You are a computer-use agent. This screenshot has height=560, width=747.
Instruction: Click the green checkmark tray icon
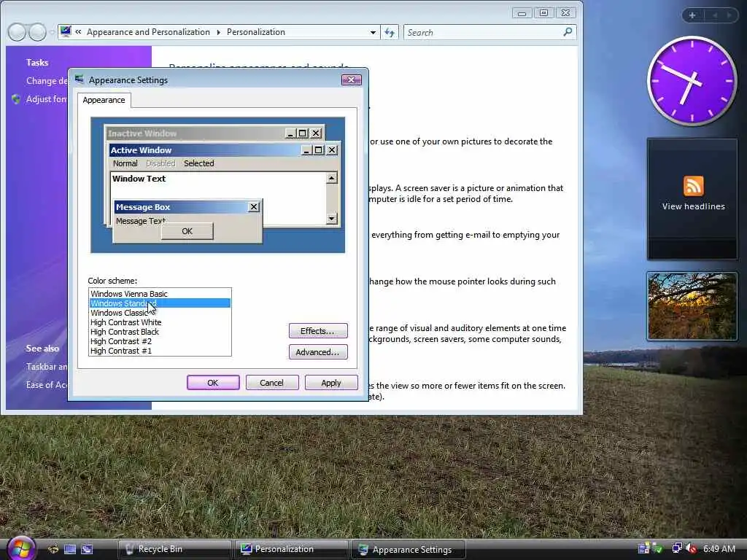[657, 548]
